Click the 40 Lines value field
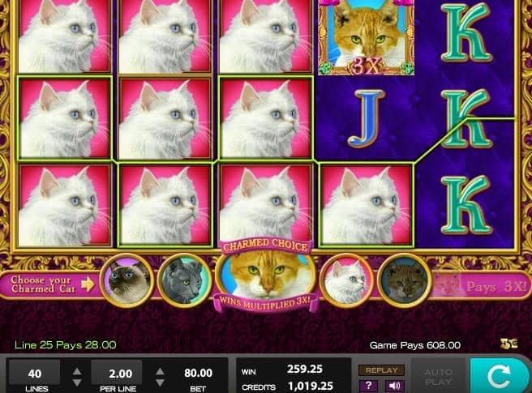532x393 pixels. [x=35, y=374]
